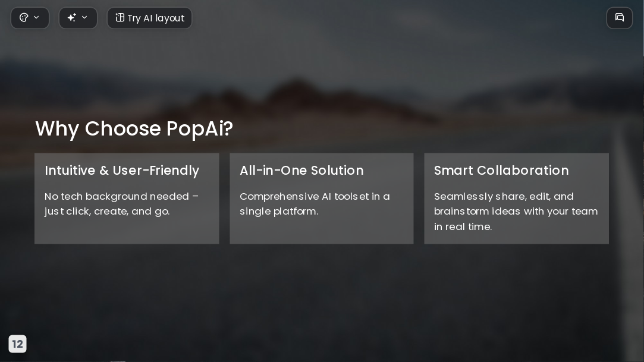This screenshot has height=362, width=644.
Task: Select the 'Why Choose PopAi?' title
Action: point(134,128)
